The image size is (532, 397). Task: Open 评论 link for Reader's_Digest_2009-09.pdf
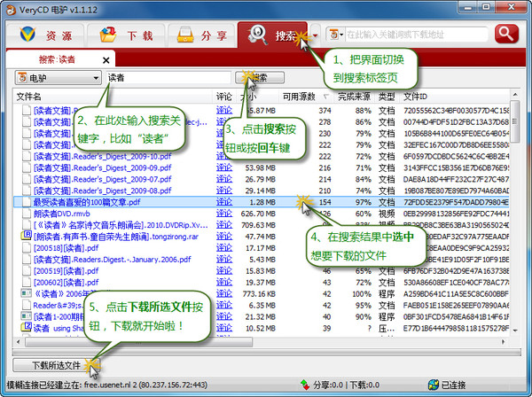tap(224, 167)
